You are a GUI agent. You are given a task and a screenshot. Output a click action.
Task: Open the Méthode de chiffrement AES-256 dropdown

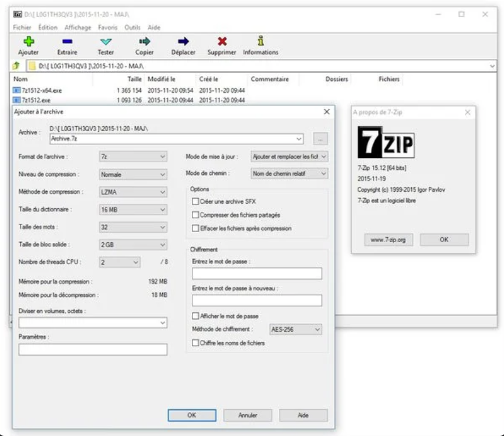295,329
